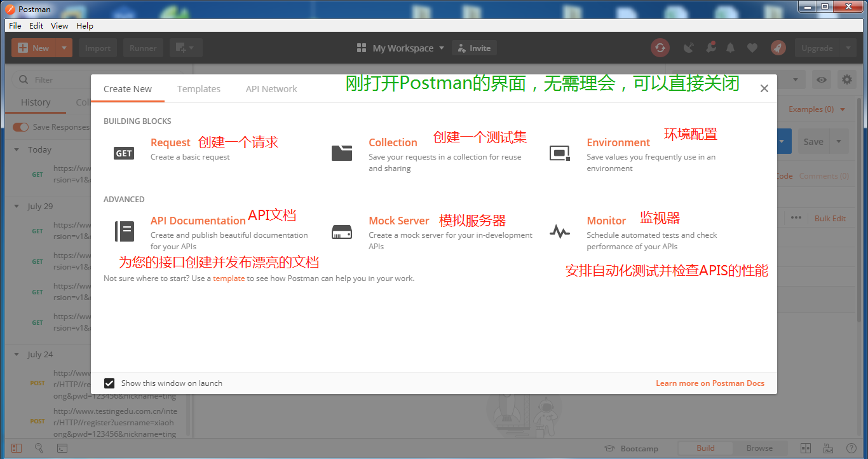Switch to the API Network tab
Screen dimensions: 868x459
(271, 89)
